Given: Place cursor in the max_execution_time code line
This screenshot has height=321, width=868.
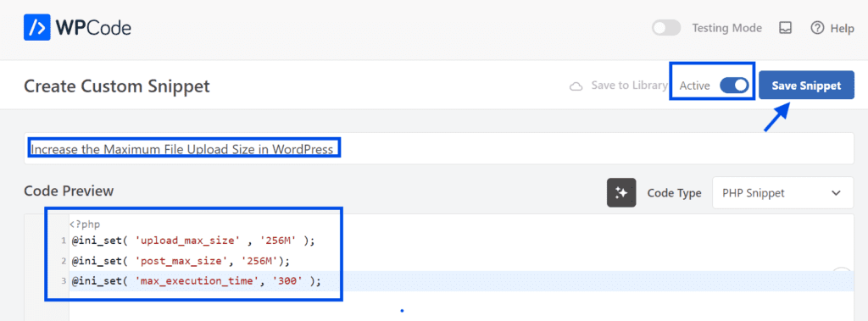Looking at the screenshot, I should [196, 281].
